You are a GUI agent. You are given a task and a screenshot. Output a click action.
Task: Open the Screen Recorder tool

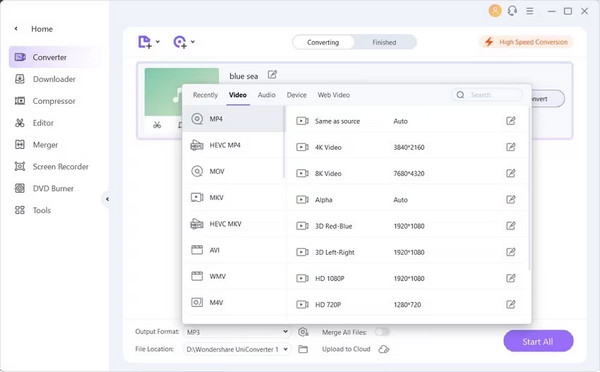point(52,166)
